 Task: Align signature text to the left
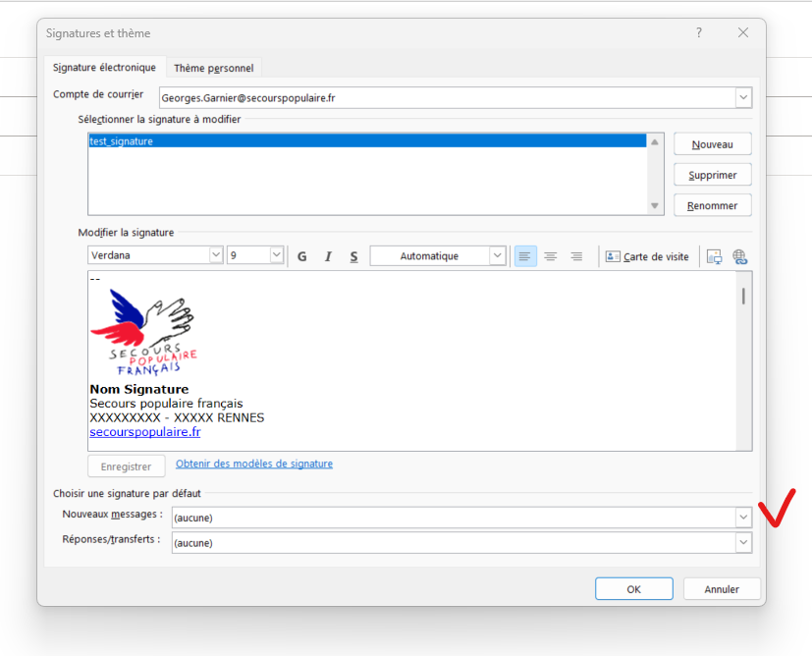(x=525, y=256)
